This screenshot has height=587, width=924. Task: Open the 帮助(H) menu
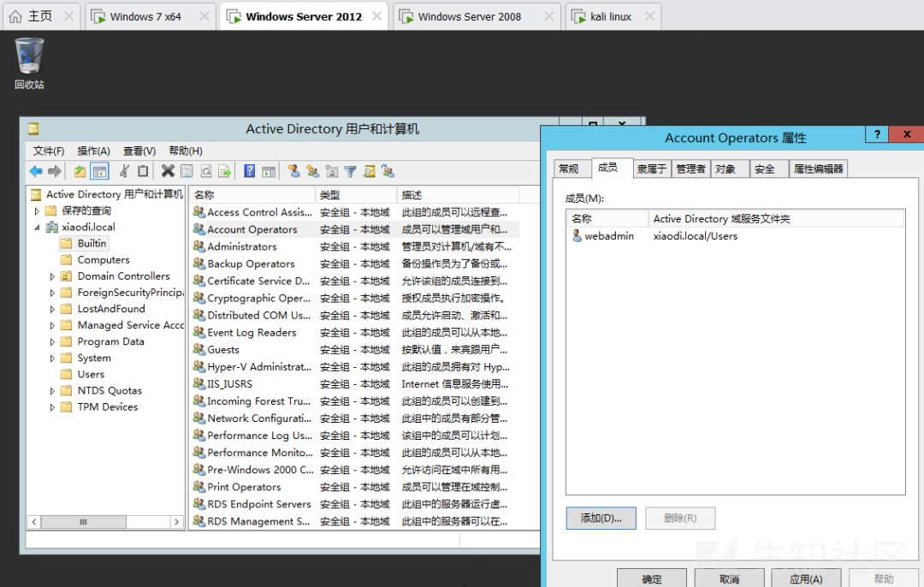tap(186, 151)
